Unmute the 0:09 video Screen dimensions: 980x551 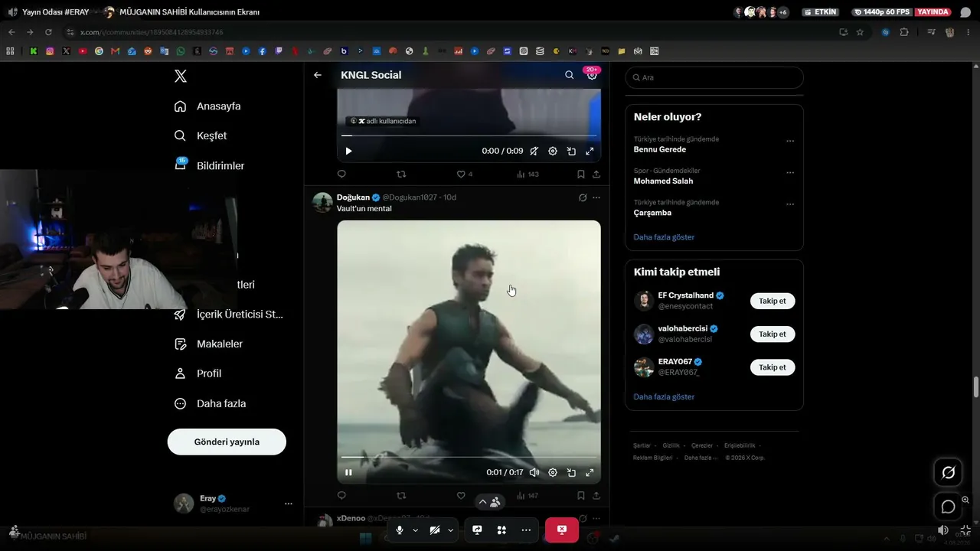point(534,152)
